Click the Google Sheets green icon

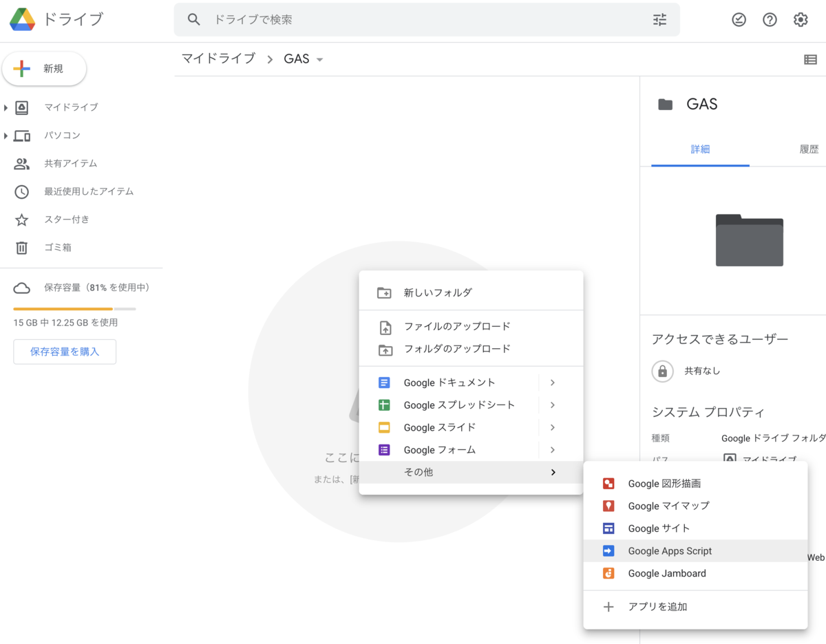(x=385, y=405)
